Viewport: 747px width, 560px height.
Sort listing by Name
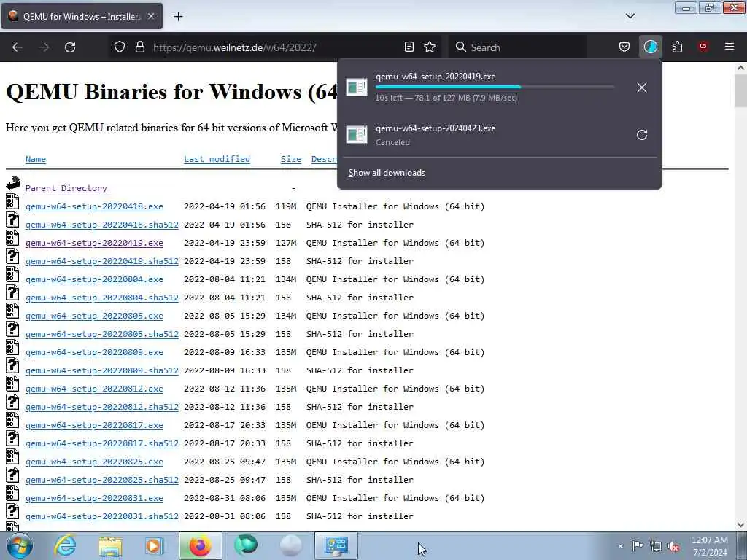(36, 159)
